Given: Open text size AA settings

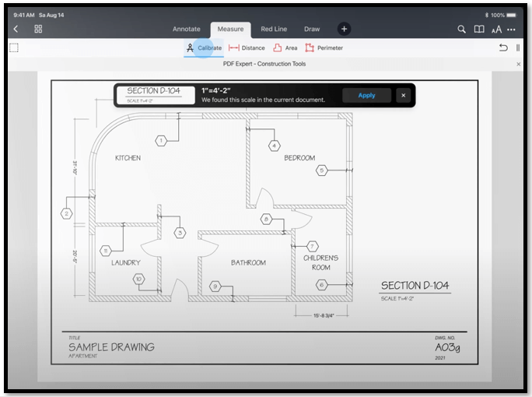Looking at the screenshot, I should pyautogui.click(x=496, y=30).
